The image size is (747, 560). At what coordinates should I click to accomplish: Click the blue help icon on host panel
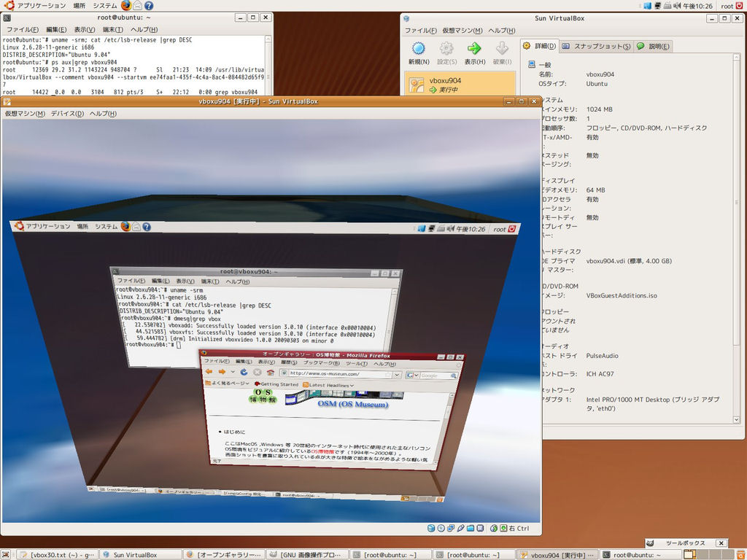149,6
